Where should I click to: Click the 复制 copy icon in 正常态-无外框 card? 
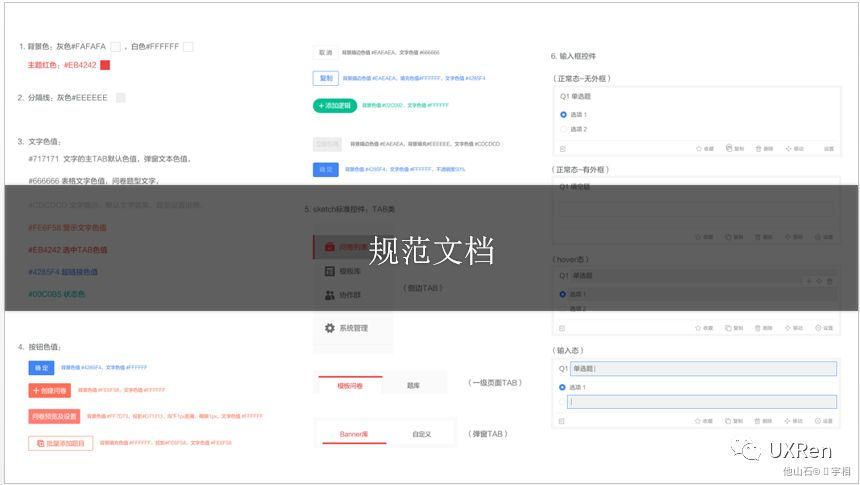click(729, 148)
